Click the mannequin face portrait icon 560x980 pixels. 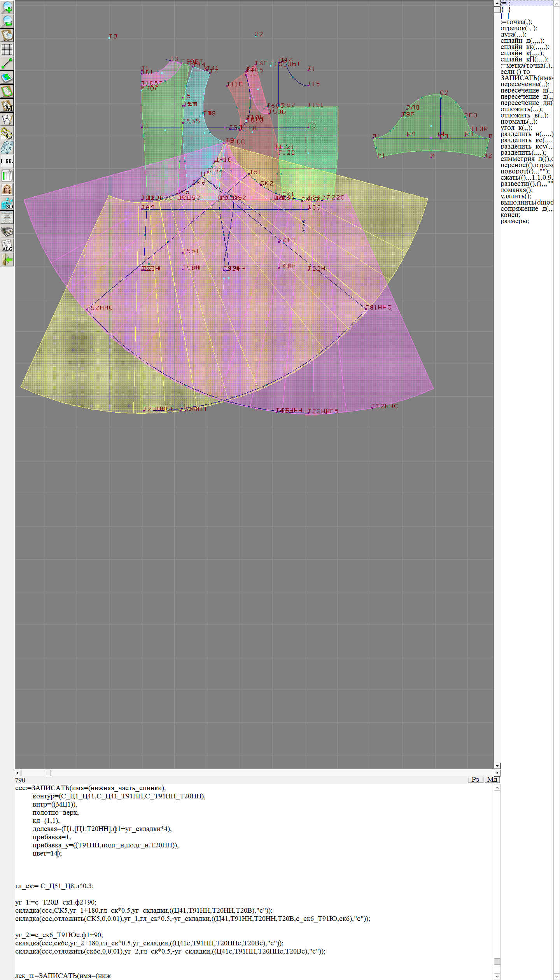[x=7, y=189]
